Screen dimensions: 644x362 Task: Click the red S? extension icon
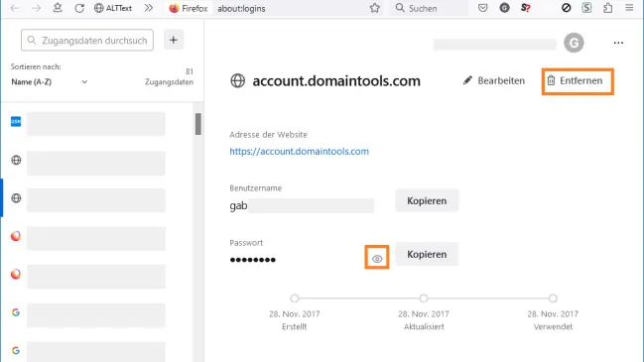tap(525, 8)
